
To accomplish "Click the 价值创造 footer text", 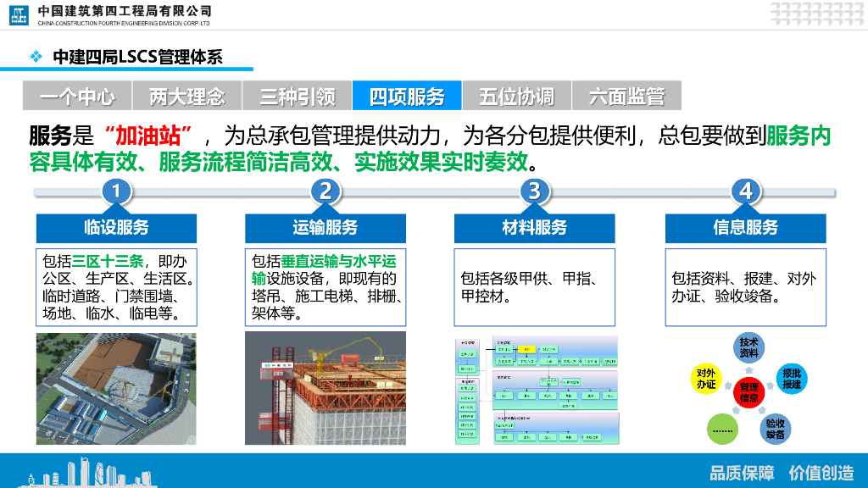I will point(821,473).
